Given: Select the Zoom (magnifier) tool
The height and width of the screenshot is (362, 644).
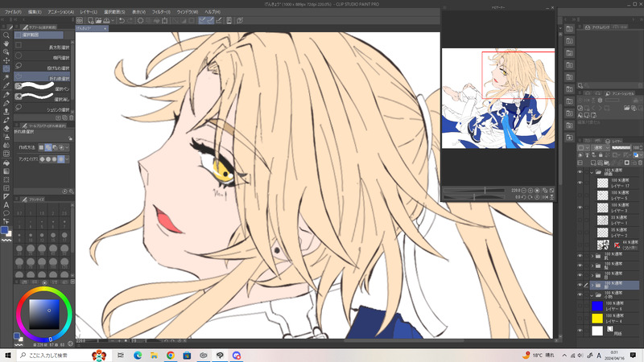Looking at the screenshot, I should point(6,35).
